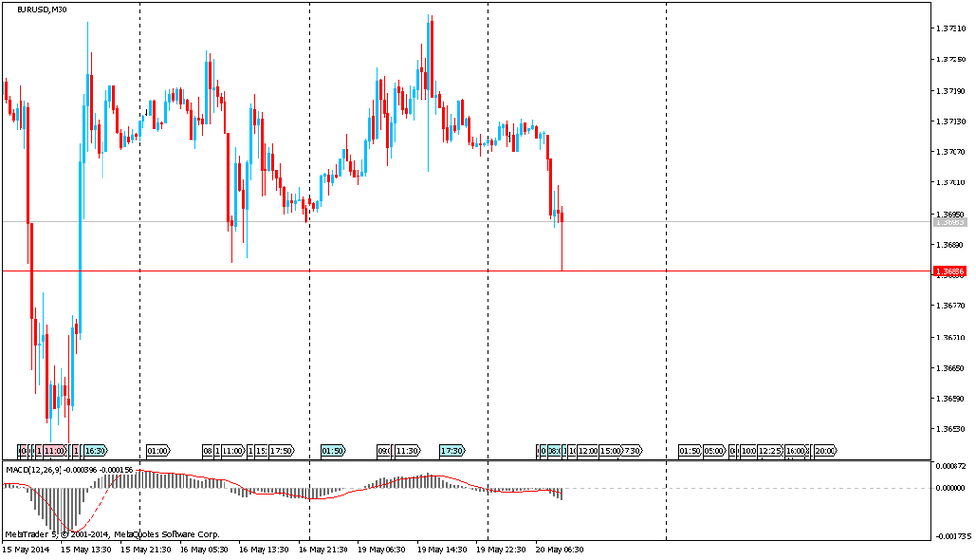Viewport: 976px width, 560px height.
Task: Select the 12:25 event marker
Action: (x=772, y=451)
